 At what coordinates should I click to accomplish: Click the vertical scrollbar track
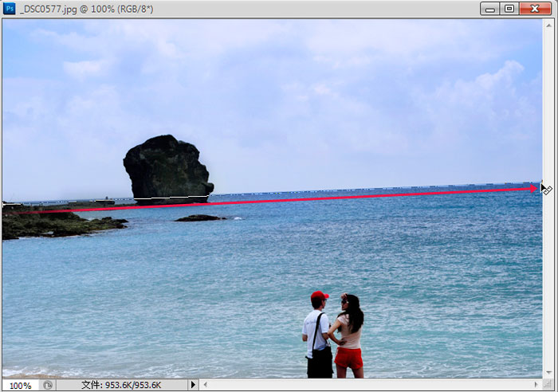click(x=548, y=199)
